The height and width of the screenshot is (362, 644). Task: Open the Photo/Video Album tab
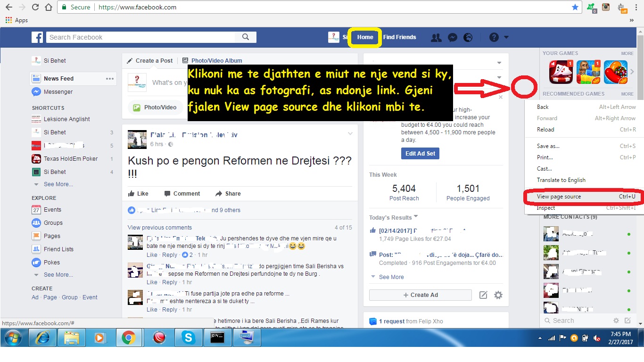pyautogui.click(x=212, y=61)
